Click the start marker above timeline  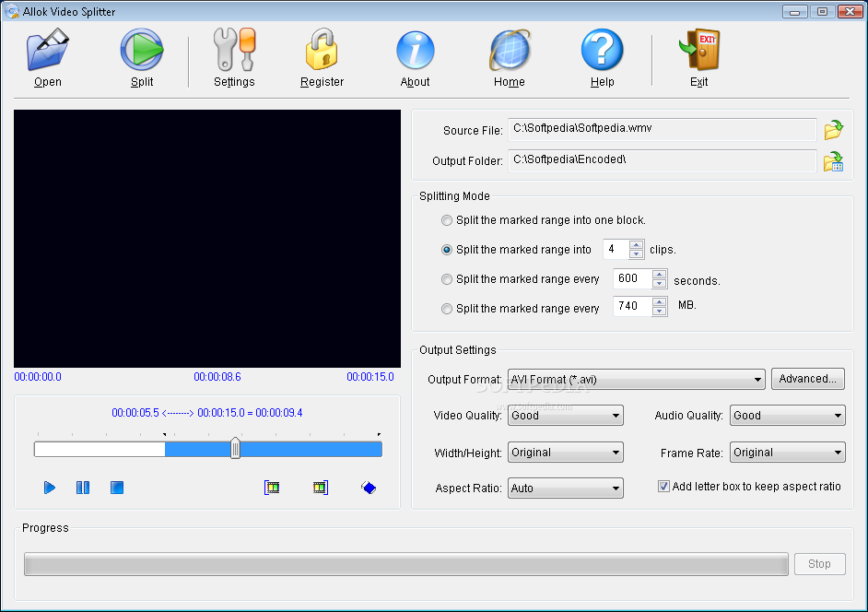[164, 434]
